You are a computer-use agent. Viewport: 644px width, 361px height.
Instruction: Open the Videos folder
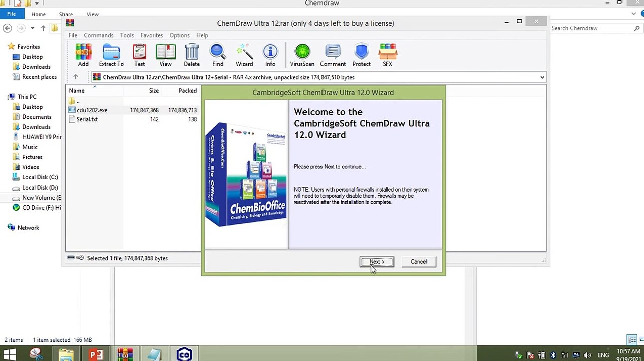pyautogui.click(x=30, y=167)
